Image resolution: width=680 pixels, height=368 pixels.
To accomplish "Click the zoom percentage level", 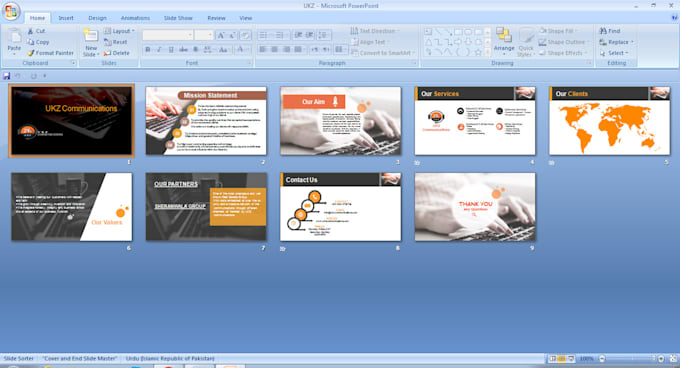I will 586,358.
